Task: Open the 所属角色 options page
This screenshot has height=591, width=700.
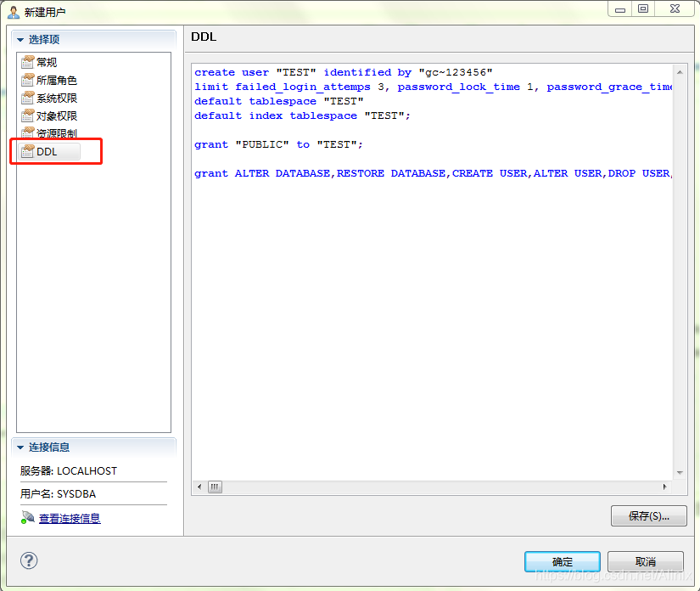Action: click(x=57, y=80)
